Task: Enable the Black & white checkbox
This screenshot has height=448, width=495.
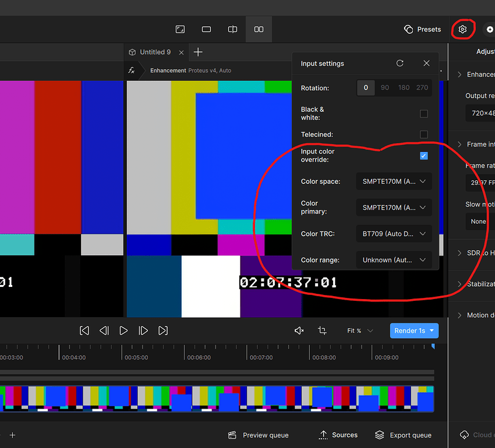Action: click(424, 113)
